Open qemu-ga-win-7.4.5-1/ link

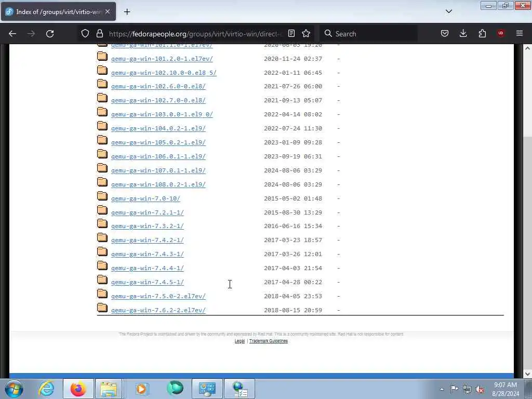[x=147, y=282]
